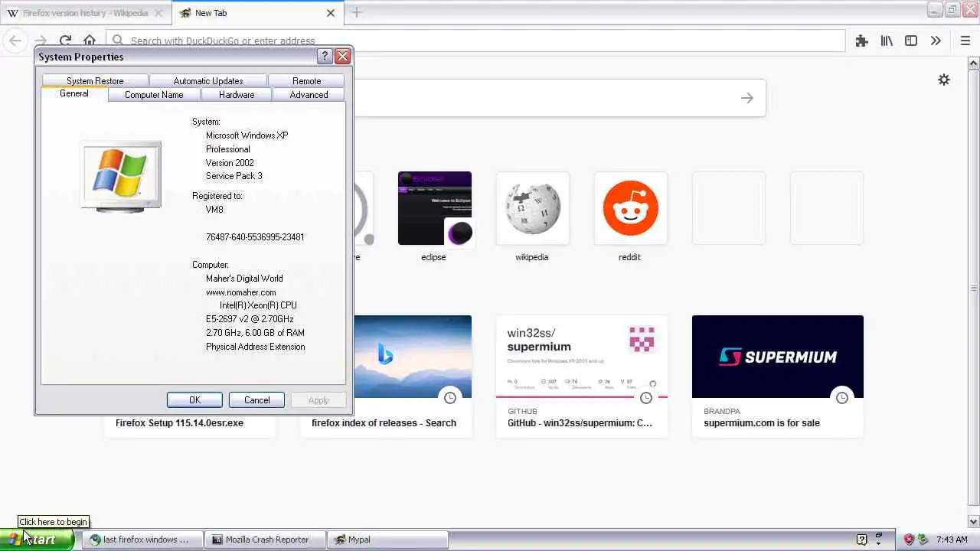Click the 7:43 AM system clock
980x551 pixels.
[x=952, y=540]
